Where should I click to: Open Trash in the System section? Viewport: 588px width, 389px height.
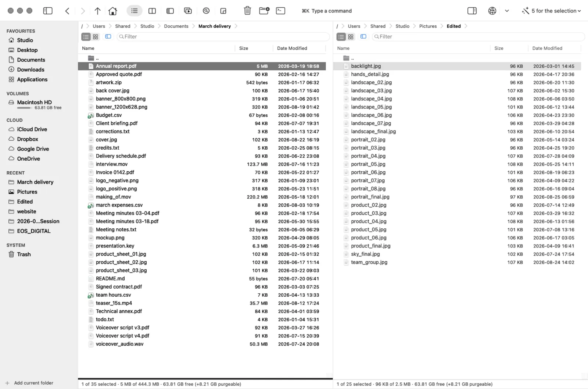pyautogui.click(x=24, y=254)
